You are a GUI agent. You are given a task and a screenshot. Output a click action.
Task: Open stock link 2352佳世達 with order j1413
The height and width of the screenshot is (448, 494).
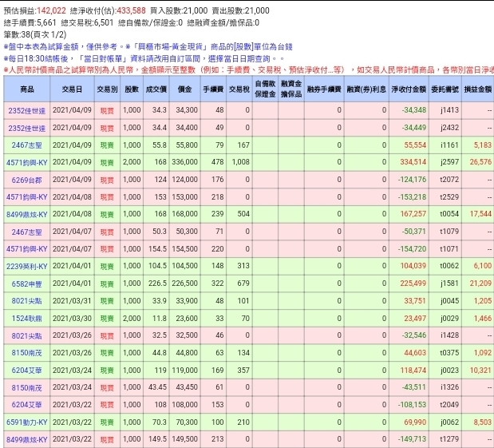coord(27,111)
